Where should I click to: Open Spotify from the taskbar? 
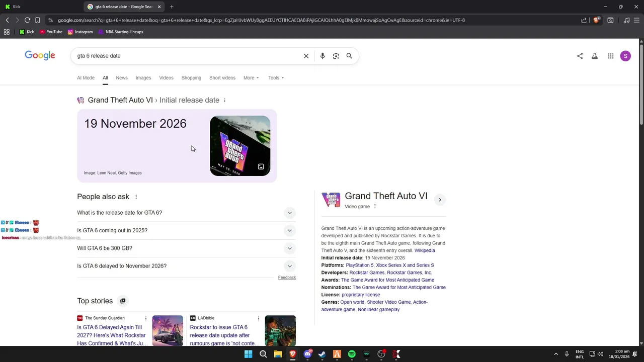point(352,354)
